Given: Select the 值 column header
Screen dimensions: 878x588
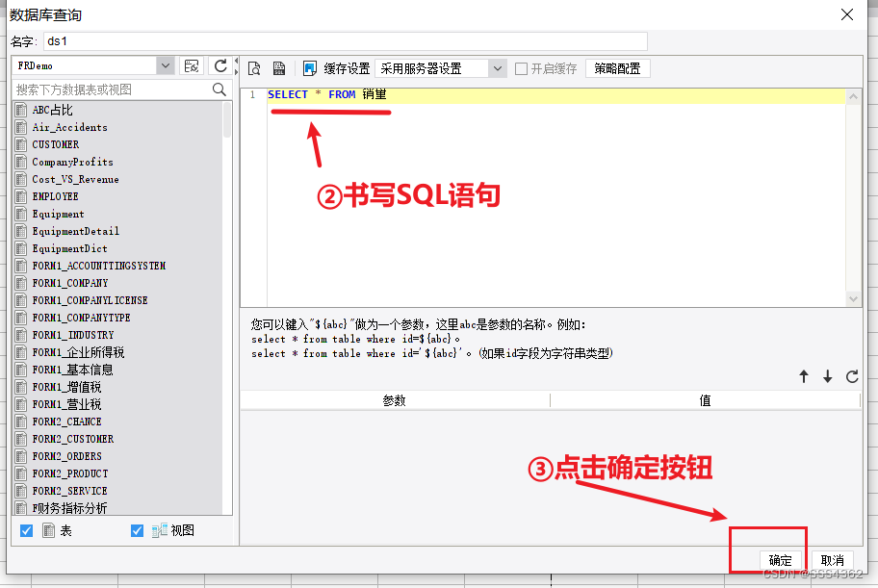Looking at the screenshot, I should click(x=705, y=400).
